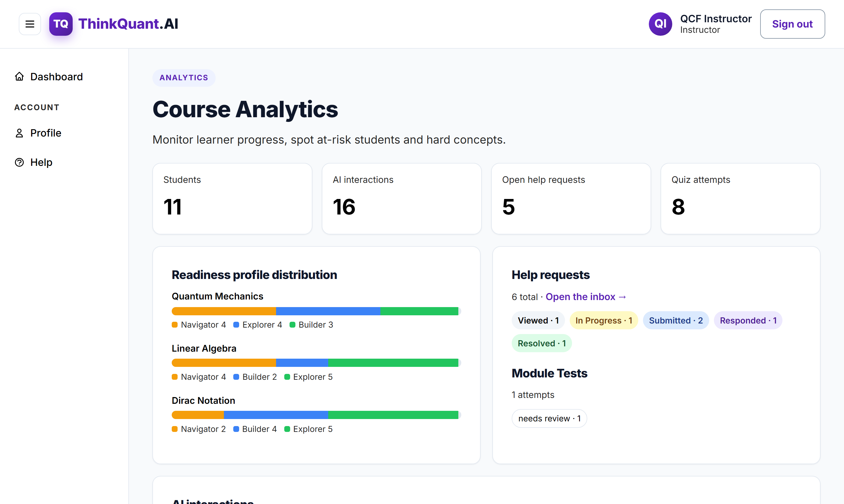Select the Resolved · 1 chip

coord(542,343)
